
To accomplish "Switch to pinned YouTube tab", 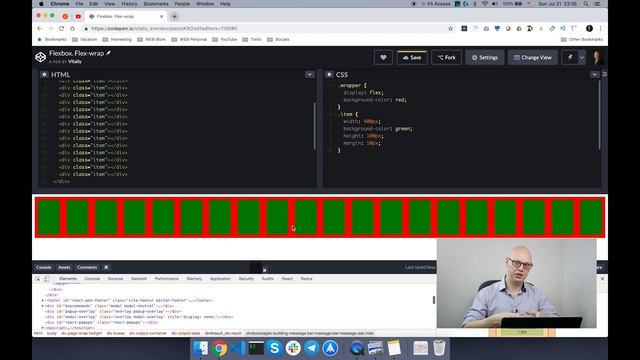I will (78, 17).
